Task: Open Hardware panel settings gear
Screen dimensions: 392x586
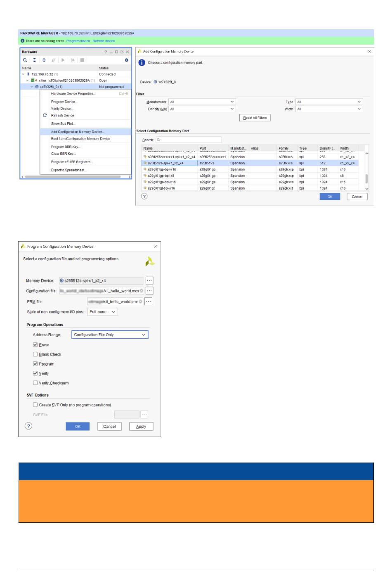Action: (x=127, y=60)
